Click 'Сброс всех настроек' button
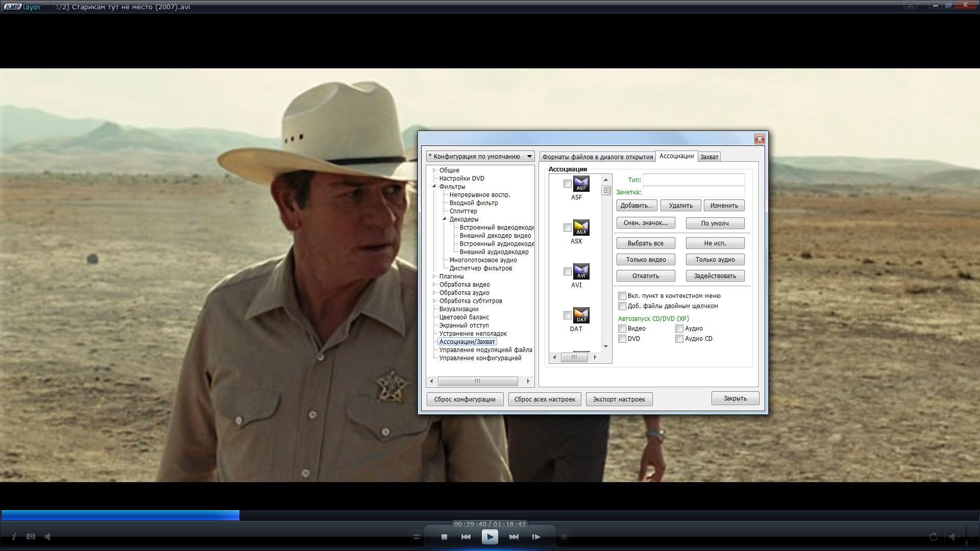The image size is (980, 551). tap(545, 399)
